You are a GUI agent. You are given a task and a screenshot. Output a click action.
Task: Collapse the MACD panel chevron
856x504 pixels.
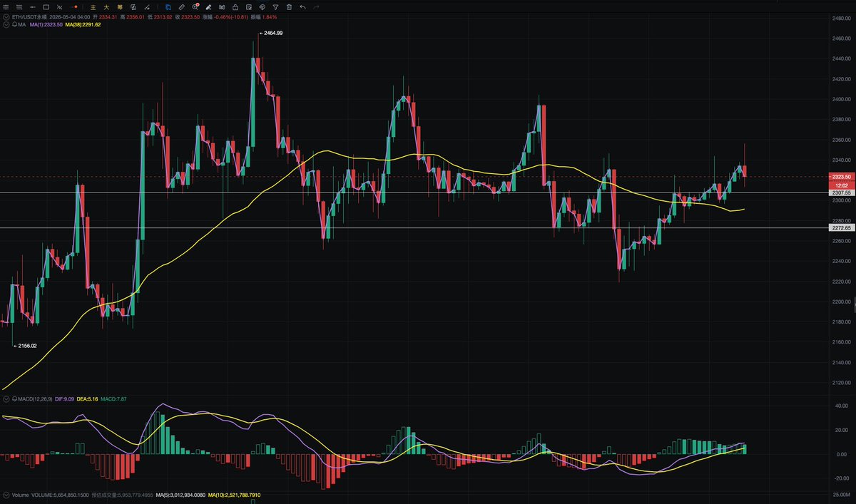(6, 398)
